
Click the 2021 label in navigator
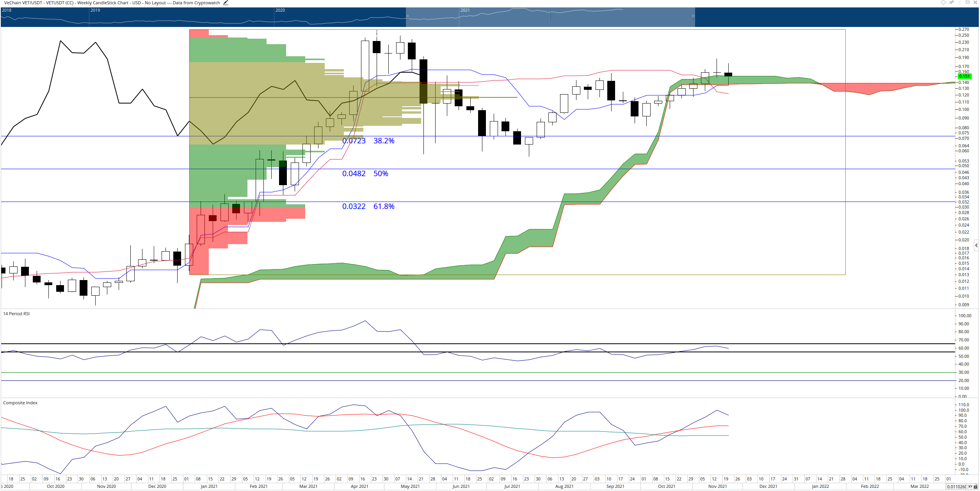465,10
